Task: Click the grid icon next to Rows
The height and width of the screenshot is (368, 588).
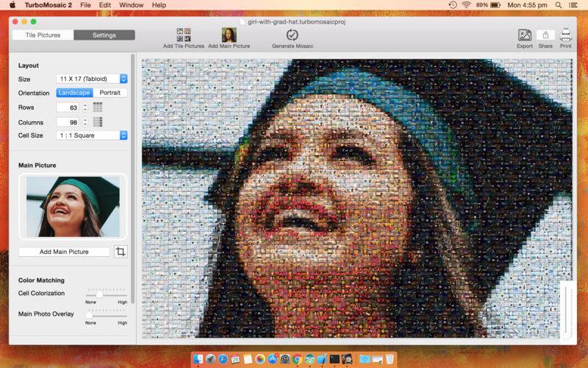Action: [x=98, y=107]
